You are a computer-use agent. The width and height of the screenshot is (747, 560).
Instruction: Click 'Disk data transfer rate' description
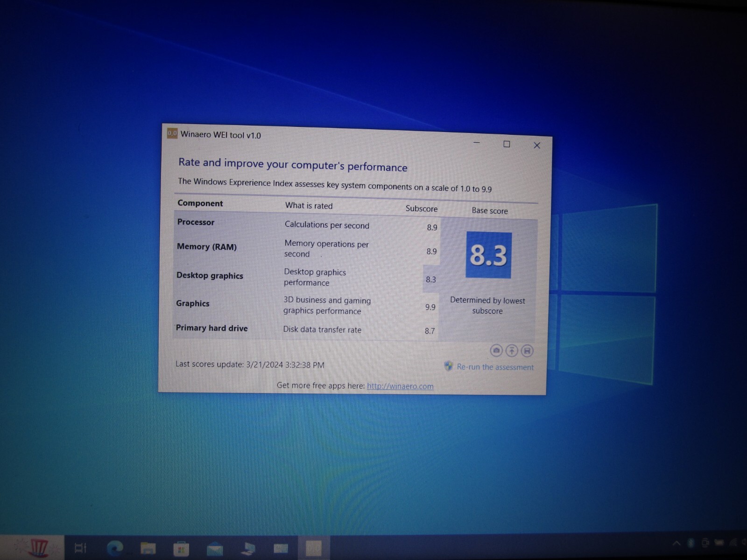tap(322, 329)
